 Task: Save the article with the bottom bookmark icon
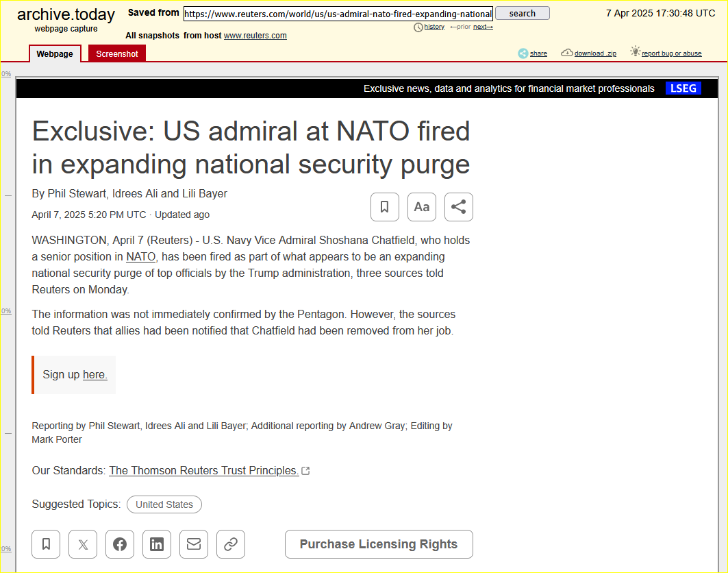(x=46, y=544)
